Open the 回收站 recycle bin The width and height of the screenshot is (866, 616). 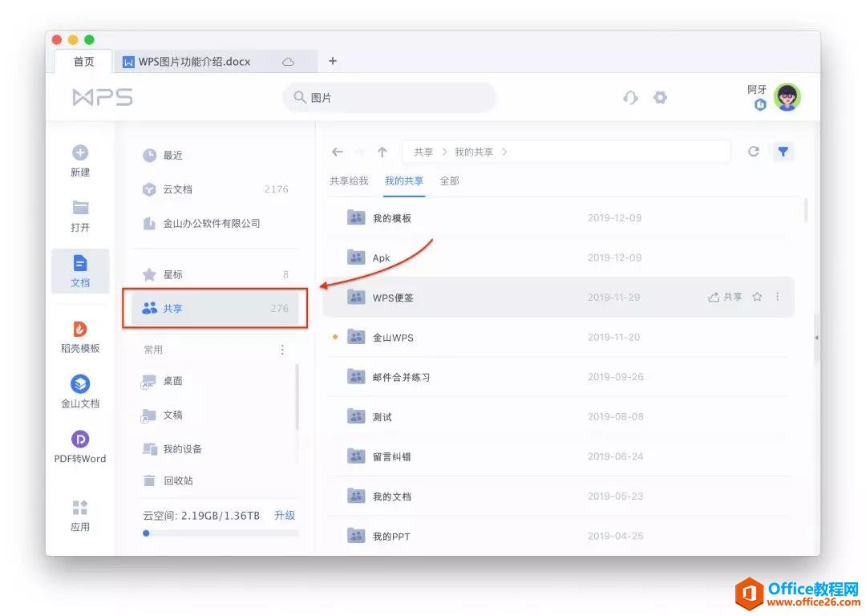pyautogui.click(x=215, y=480)
